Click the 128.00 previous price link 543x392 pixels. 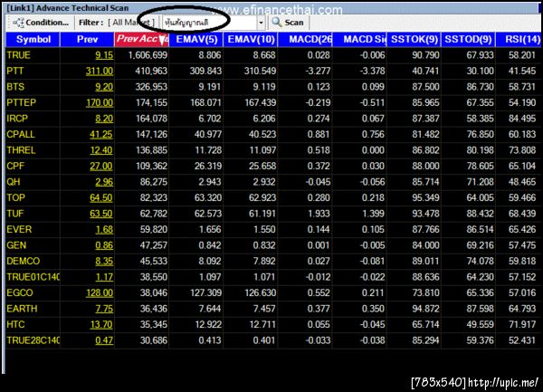(x=100, y=293)
